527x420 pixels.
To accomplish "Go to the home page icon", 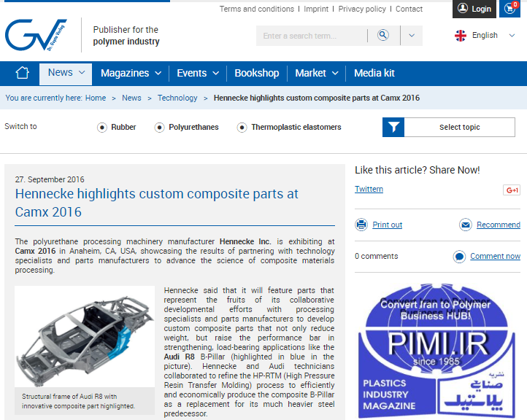I will point(23,73).
